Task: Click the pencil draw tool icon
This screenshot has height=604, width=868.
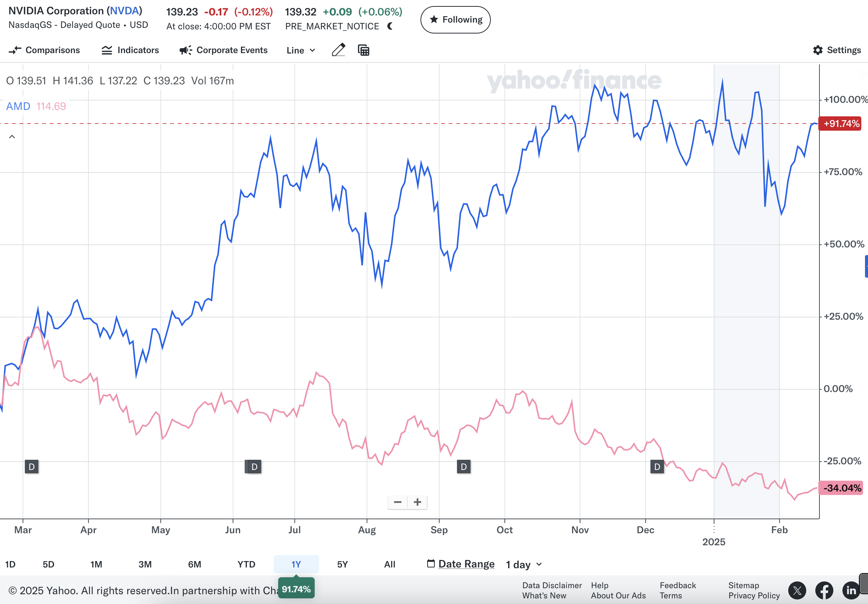Action: (338, 50)
